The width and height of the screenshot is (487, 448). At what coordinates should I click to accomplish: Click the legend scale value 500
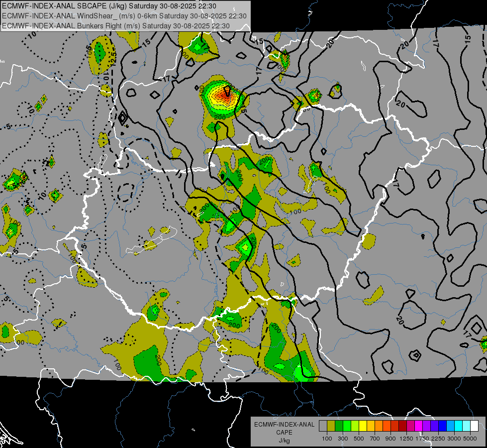(359, 439)
